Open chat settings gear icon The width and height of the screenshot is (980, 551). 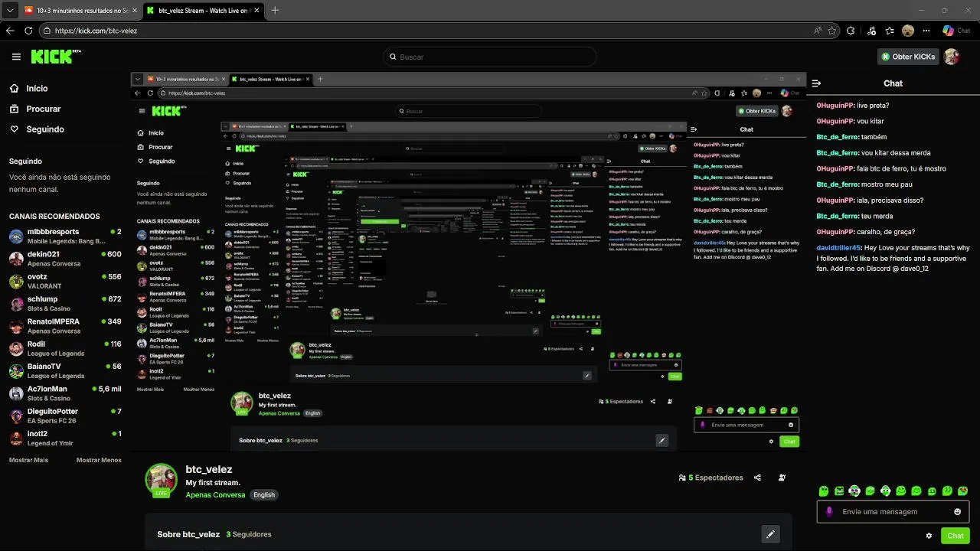pos(929,536)
